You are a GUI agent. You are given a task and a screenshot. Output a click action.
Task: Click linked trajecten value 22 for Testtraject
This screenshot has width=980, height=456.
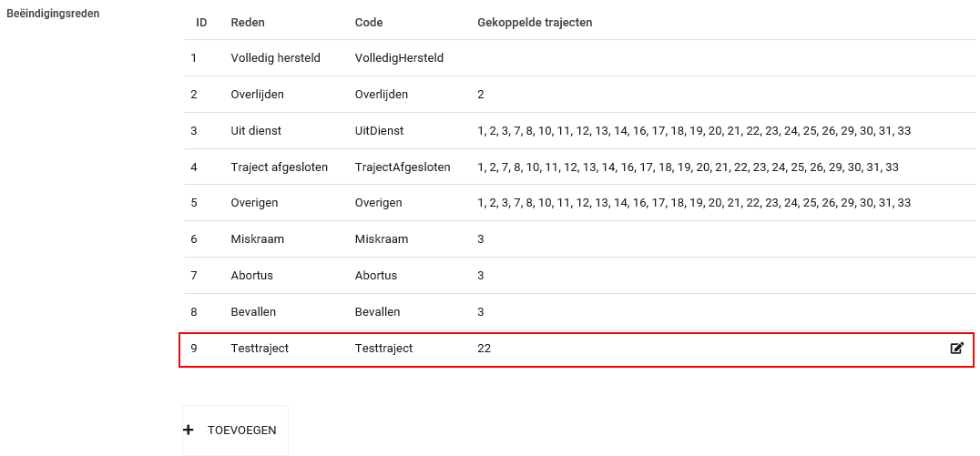pyautogui.click(x=484, y=348)
